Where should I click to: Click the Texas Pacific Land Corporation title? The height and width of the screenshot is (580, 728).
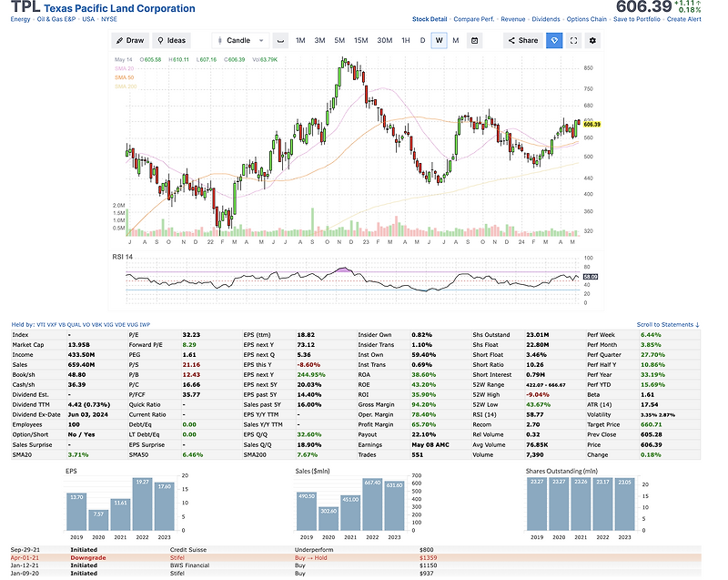119,8
